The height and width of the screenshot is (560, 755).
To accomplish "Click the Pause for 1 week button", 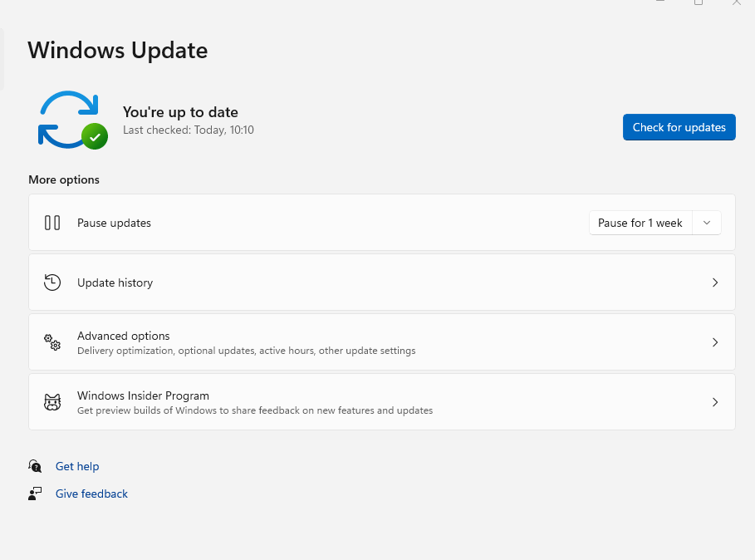I will (640, 223).
